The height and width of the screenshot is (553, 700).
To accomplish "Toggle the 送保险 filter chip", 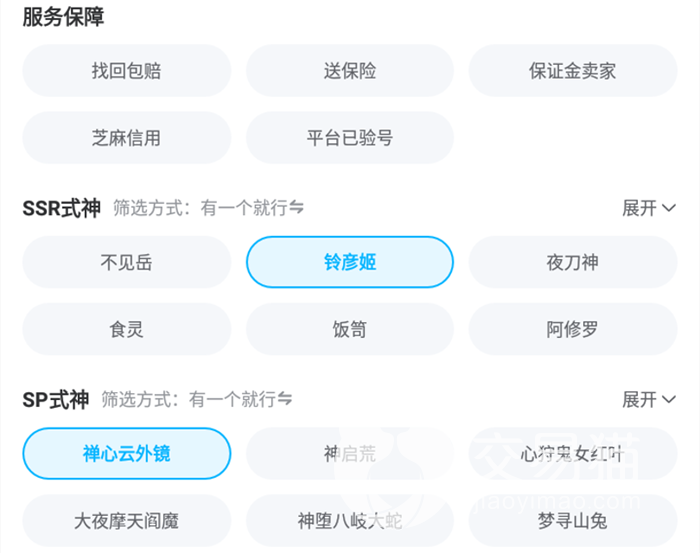I will 350,71.
